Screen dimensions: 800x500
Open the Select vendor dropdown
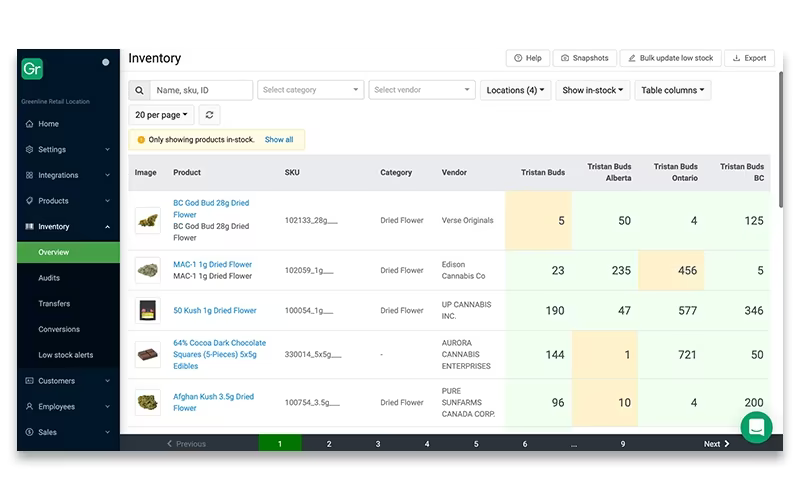[x=422, y=90]
